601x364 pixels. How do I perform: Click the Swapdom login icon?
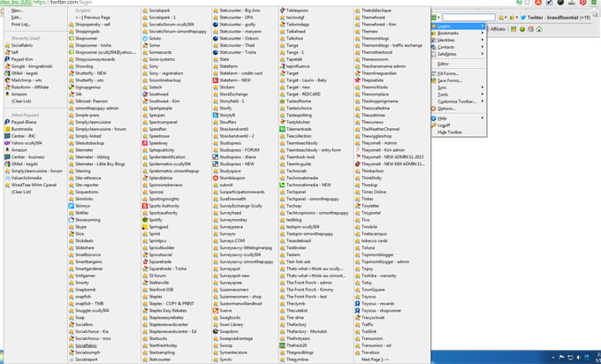click(216, 331)
